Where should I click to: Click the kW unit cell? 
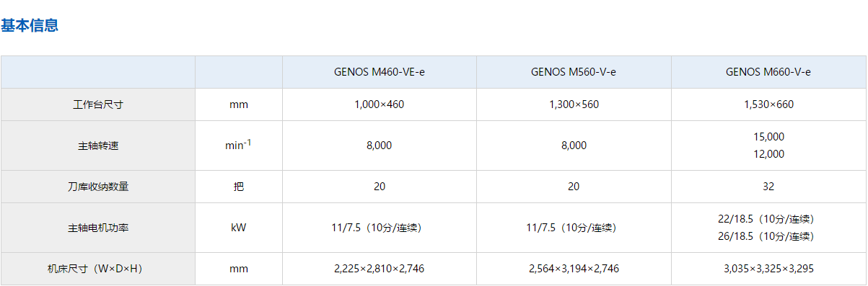pos(239,228)
